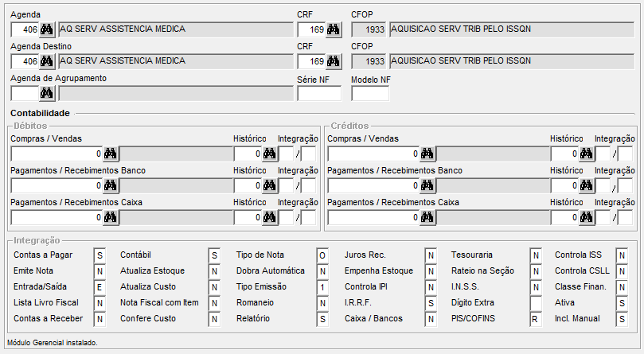Edit the PIS/COFINS flag field
Image resolution: width=644 pixels, height=354 pixels.
click(x=536, y=319)
